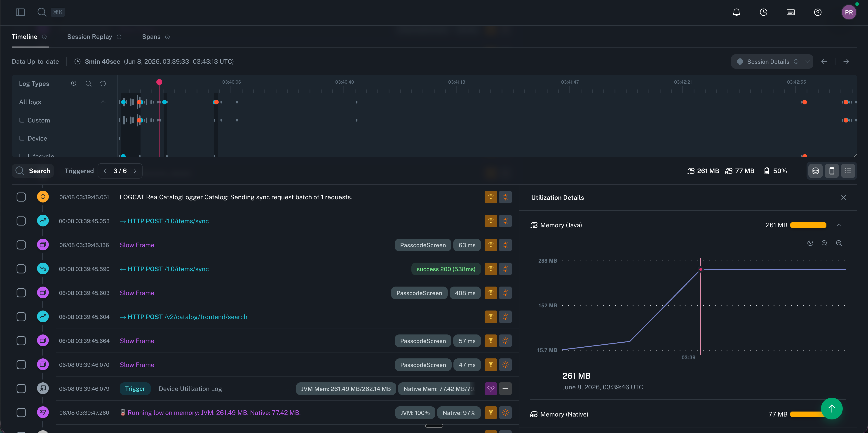
Task: Toggle the sidebar panel icon
Action: click(x=20, y=12)
